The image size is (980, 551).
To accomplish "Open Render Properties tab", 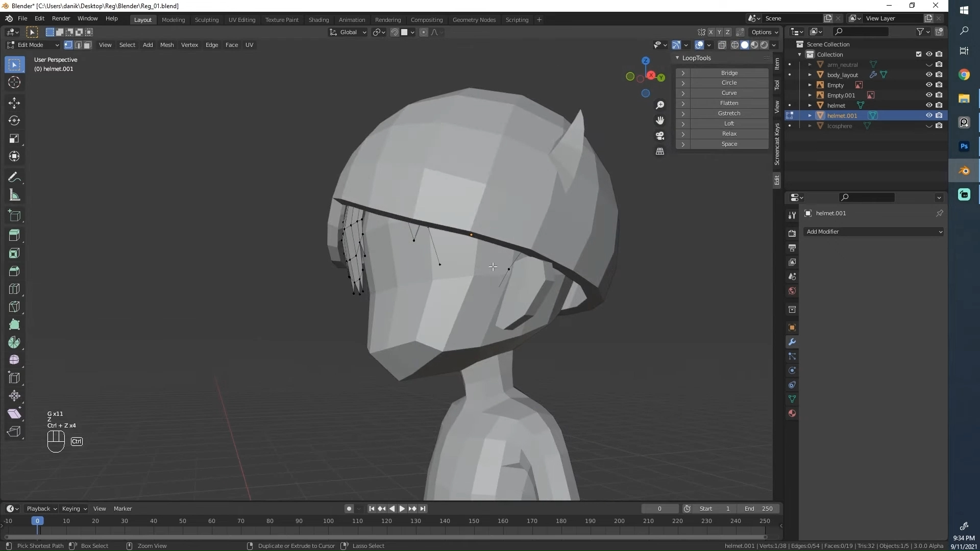I will pyautogui.click(x=792, y=233).
